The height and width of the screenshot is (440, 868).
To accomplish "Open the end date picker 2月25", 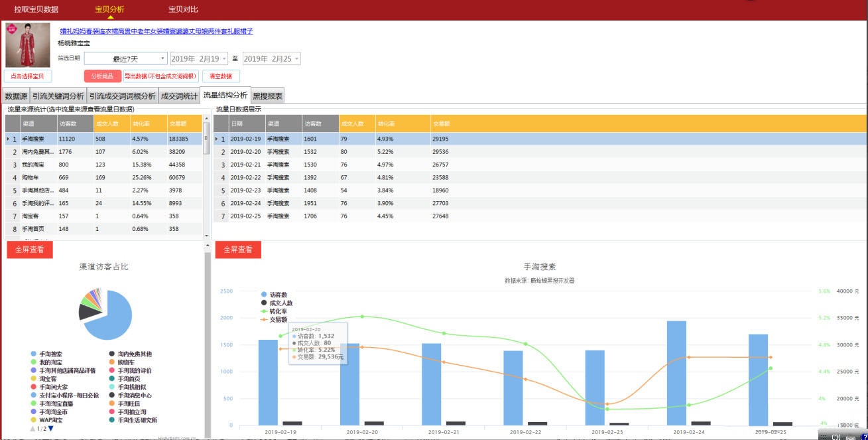I will point(271,58).
